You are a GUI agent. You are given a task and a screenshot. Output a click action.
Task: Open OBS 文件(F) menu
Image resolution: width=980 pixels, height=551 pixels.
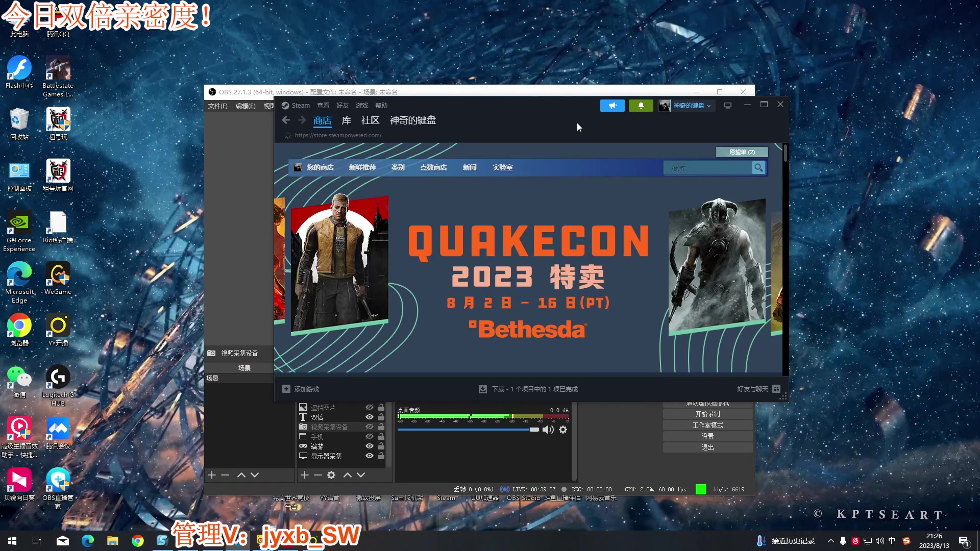[x=218, y=106]
